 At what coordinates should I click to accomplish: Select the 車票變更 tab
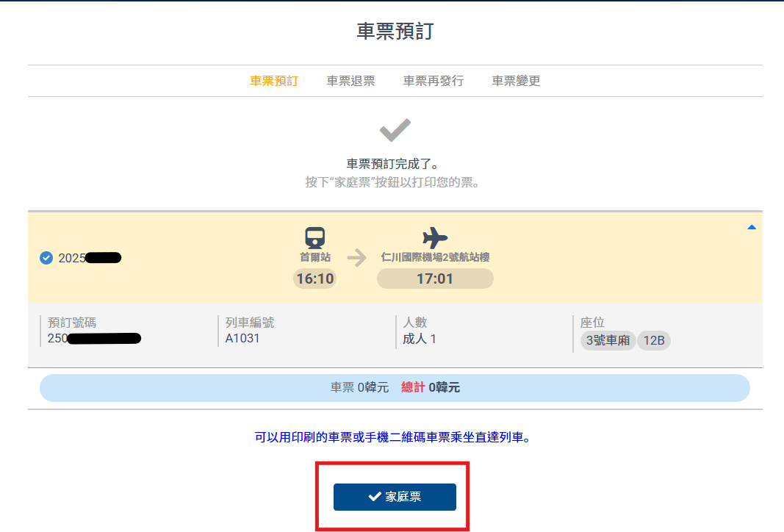click(516, 81)
